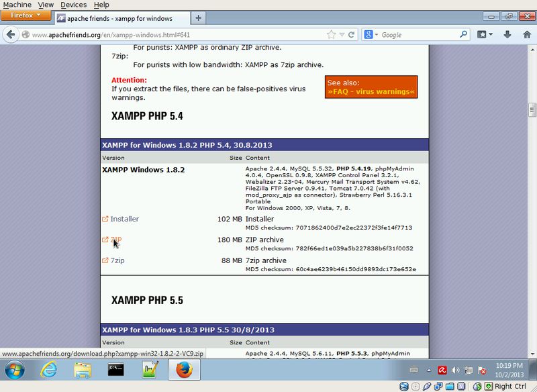Download the XAMPP 1.8.2 Installer link
Viewport: 537px width, 392px height.
pos(124,219)
